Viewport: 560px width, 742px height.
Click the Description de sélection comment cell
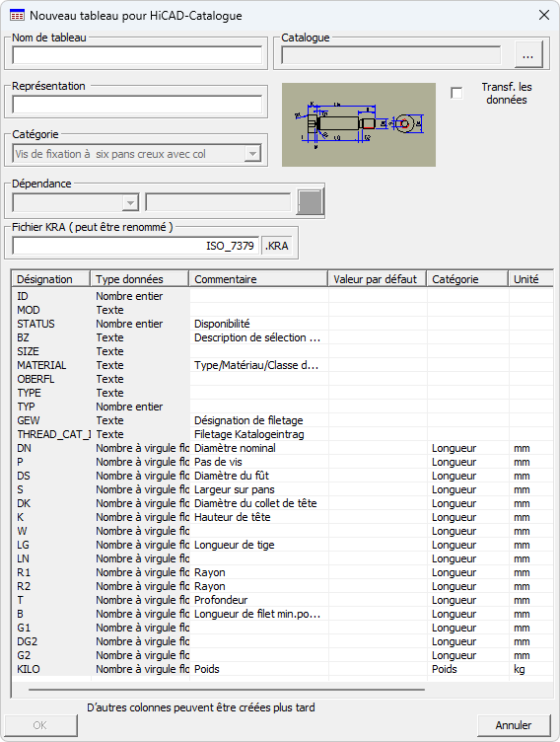coord(258,337)
